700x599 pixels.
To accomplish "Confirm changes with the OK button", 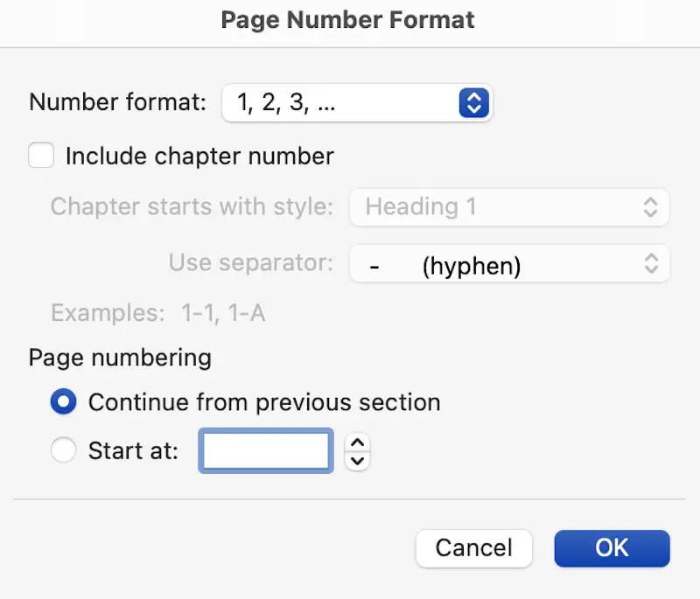I will pos(612,548).
